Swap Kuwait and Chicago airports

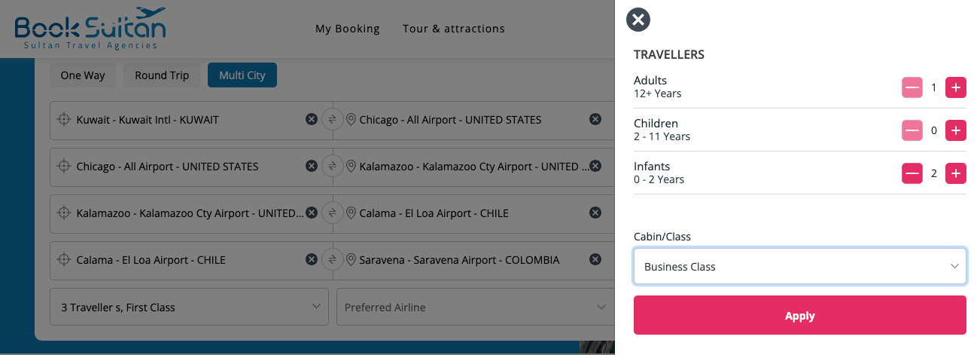(x=332, y=119)
